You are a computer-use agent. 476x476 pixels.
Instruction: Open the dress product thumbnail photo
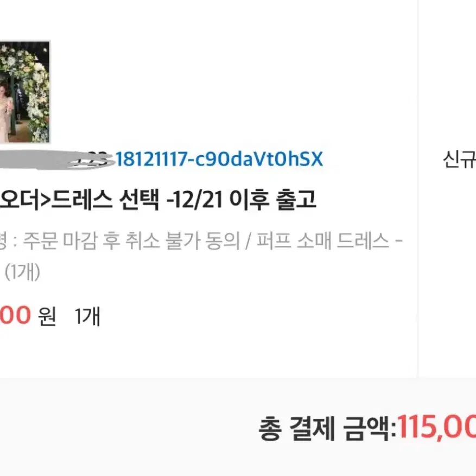24,92
